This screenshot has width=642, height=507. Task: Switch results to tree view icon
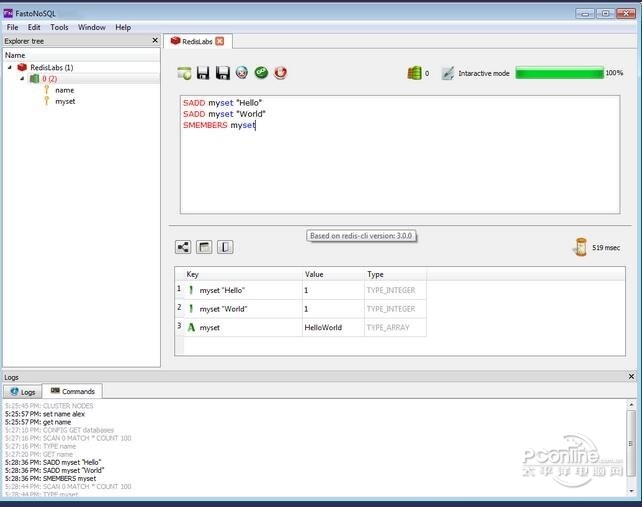[x=183, y=247]
